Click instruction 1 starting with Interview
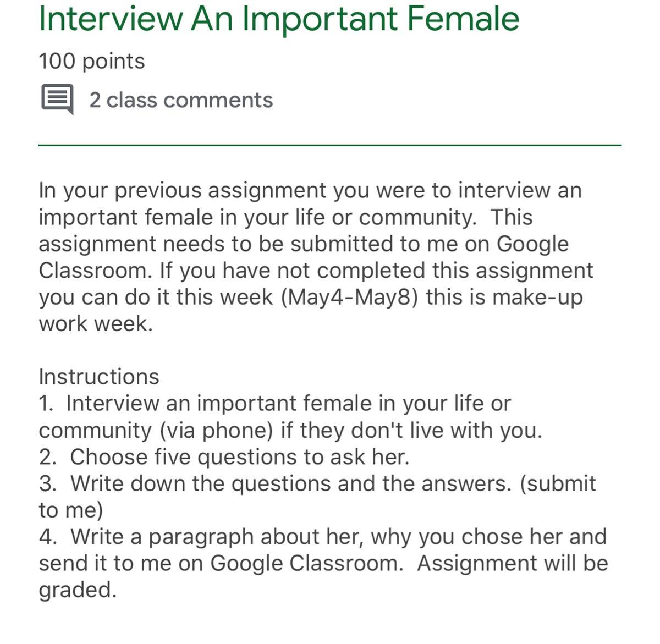 275,404
